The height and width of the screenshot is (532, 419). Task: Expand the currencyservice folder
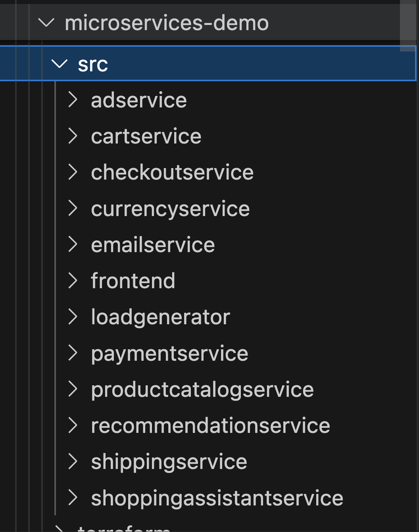point(73,209)
